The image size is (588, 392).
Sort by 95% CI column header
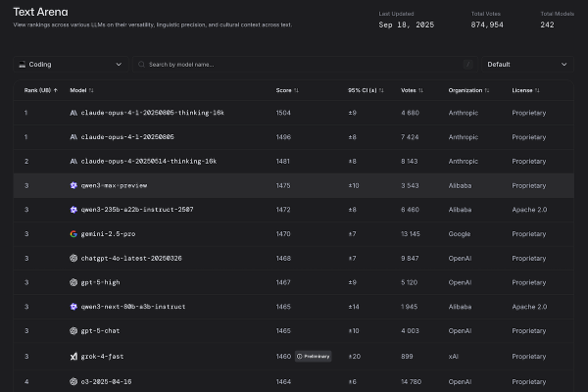coord(366,90)
